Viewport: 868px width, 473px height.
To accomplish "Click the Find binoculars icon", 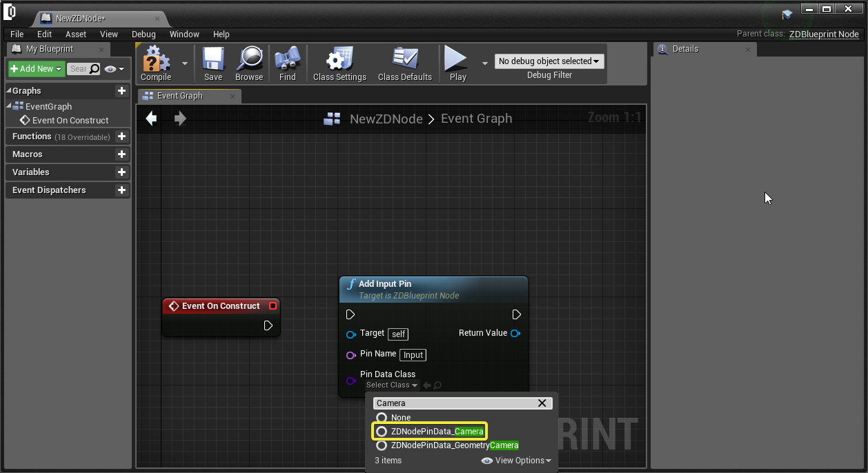I will point(288,59).
